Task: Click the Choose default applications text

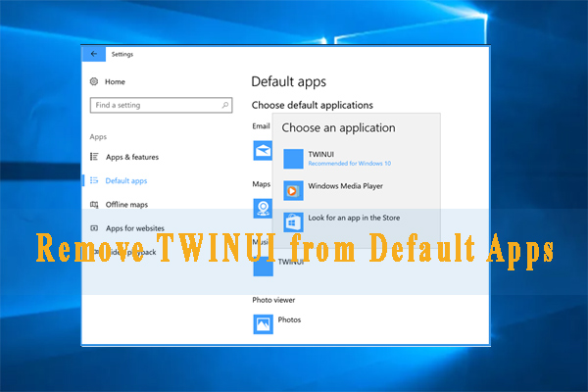Action: tap(313, 105)
